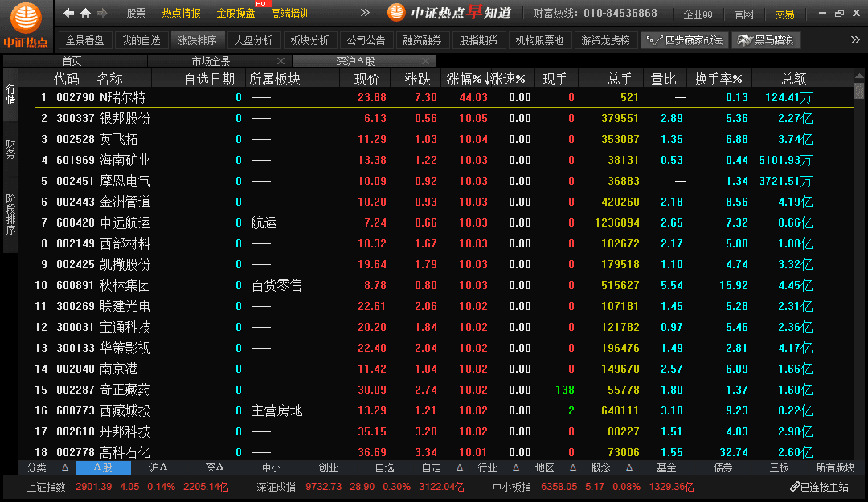Image resolution: width=868 pixels, height=502 pixels.
Task: Expand the 行业 triangle dropdown
Action: (516, 467)
